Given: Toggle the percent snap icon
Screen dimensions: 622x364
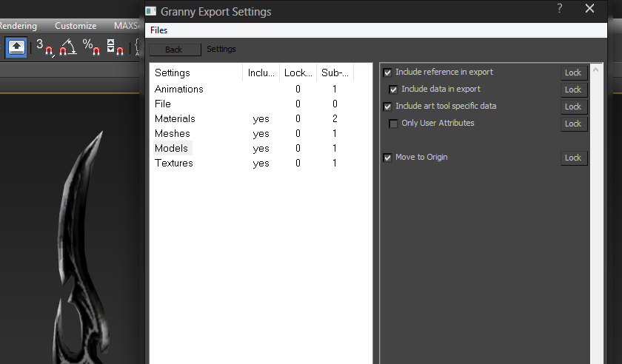Looking at the screenshot, I should 91,47.
